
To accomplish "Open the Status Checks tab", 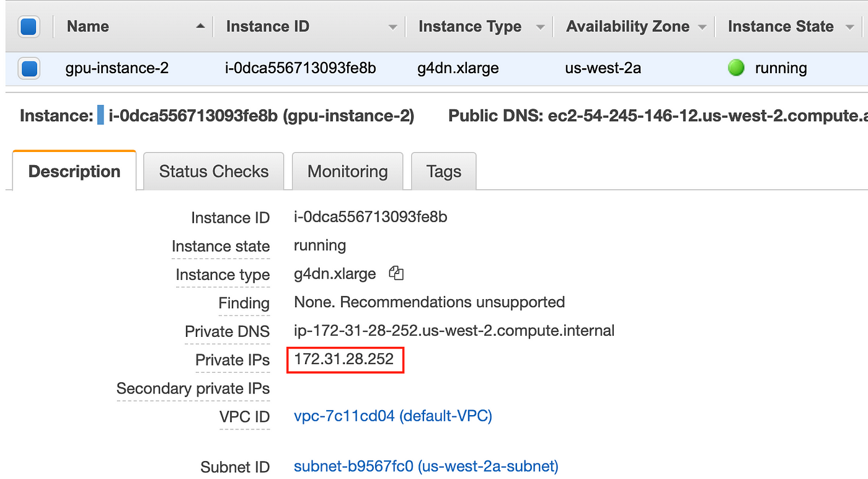I will pyautogui.click(x=214, y=171).
